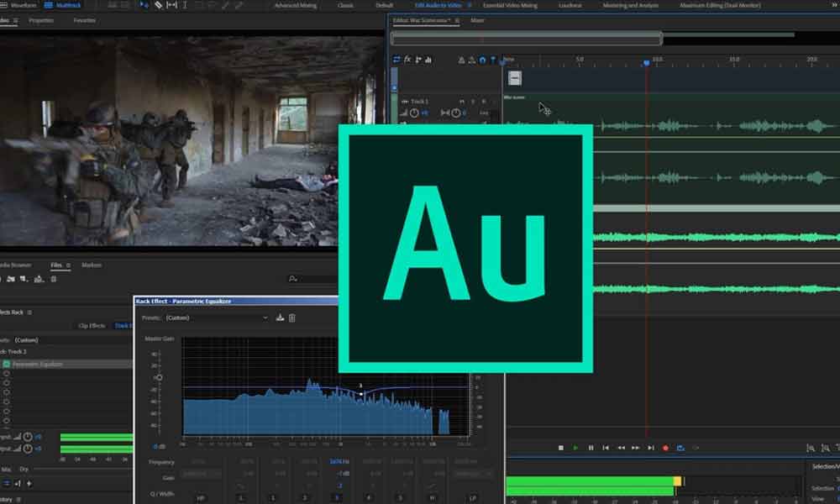
Task: Click the blue playhead marker on the timeline
Action: [646, 61]
